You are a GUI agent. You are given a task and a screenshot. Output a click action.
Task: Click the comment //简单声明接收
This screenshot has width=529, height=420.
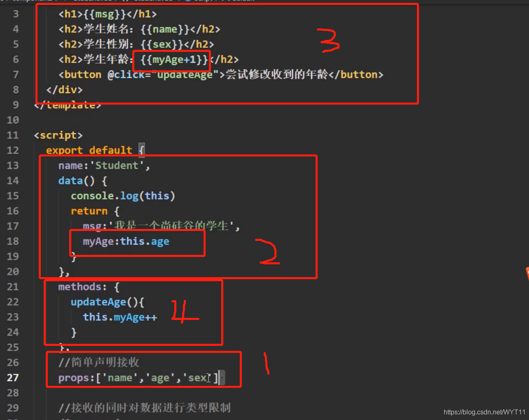[x=99, y=362]
